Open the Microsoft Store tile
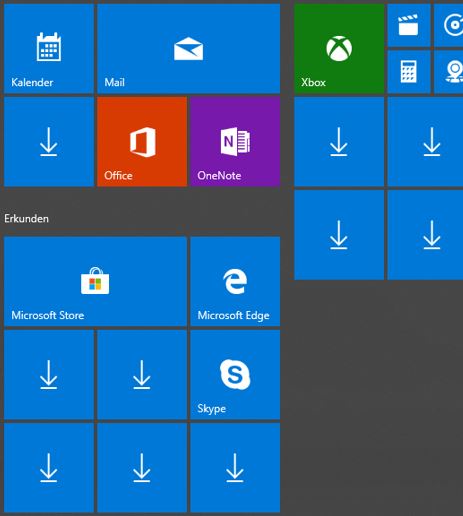463x516 pixels. click(95, 281)
